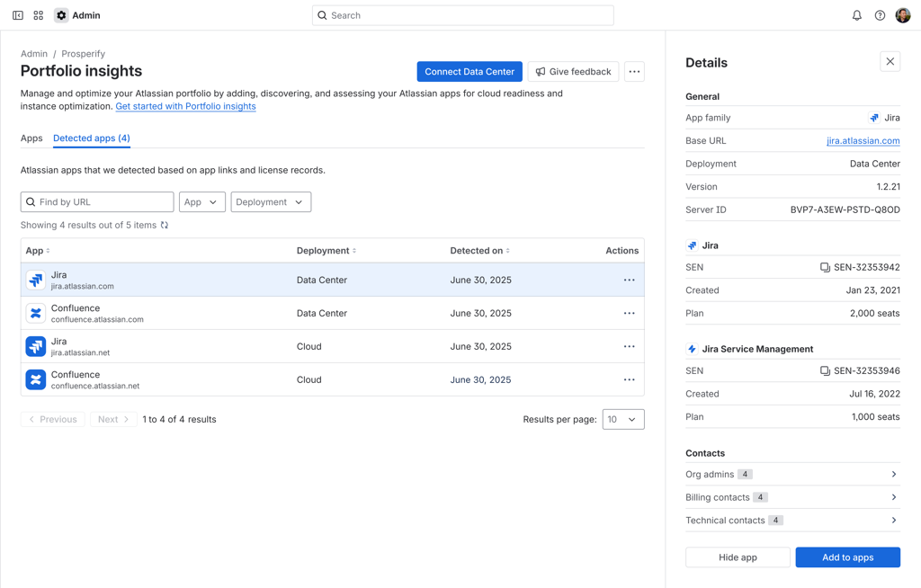This screenshot has width=921, height=588.
Task: Click Server ID value BVP7-A3EW-PSTD-Q8OD
Action: [x=845, y=209]
